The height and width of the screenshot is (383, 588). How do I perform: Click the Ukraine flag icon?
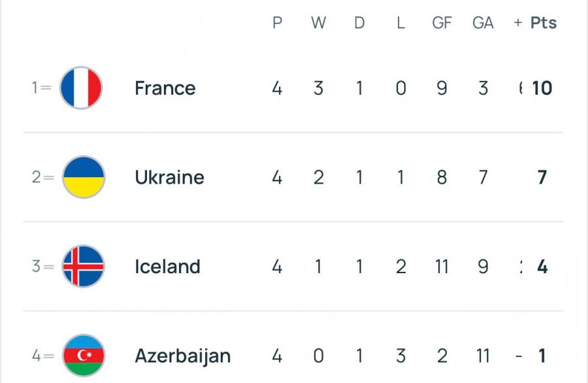tap(83, 177)
